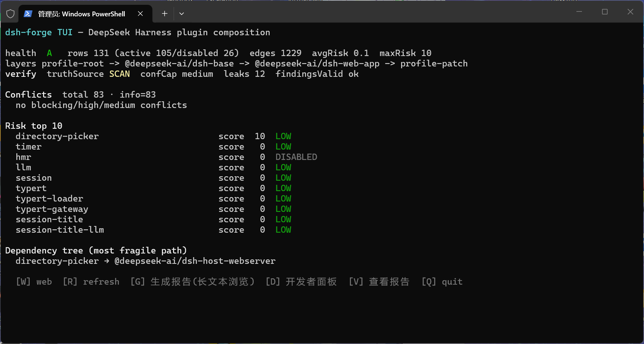Click the session-title risk row
This screenshot has width=644, height=344.
click(153, 219)
